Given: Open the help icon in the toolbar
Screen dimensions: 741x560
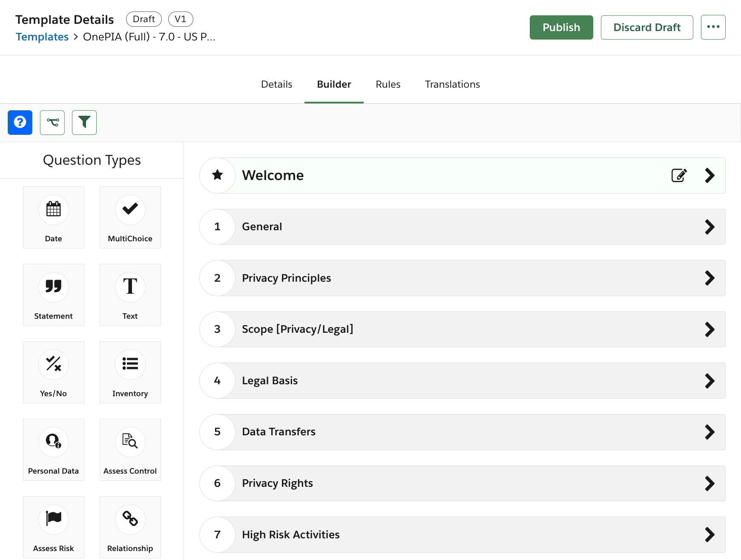Looking at the screenshot, I should click(20, 123).
